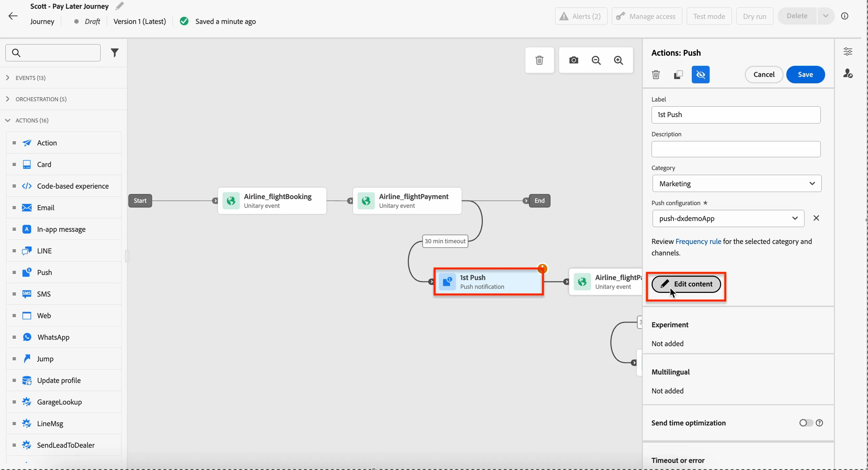Open the filter funnel in palette

pos(115,53)
